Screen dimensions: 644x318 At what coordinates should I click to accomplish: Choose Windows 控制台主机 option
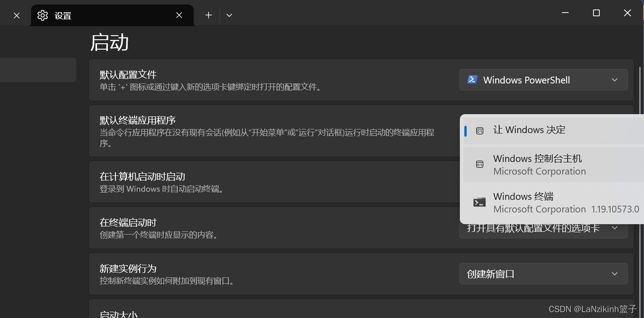[554, 165]
